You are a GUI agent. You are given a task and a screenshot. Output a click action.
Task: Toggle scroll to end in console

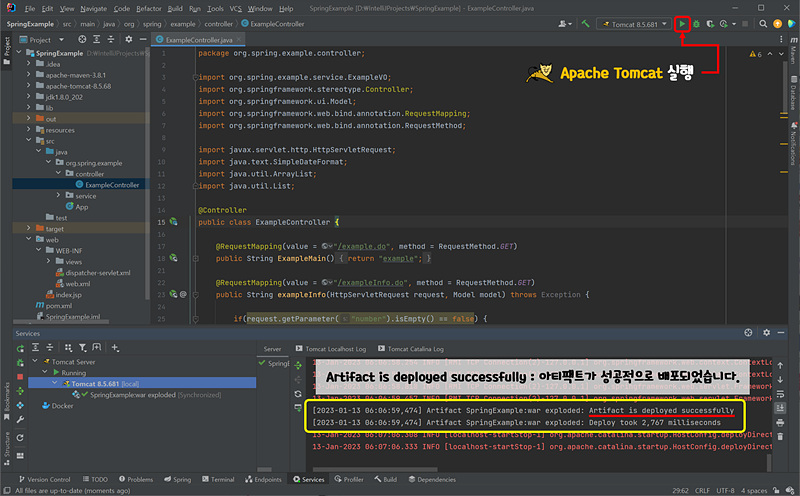(x=780, y=408)
